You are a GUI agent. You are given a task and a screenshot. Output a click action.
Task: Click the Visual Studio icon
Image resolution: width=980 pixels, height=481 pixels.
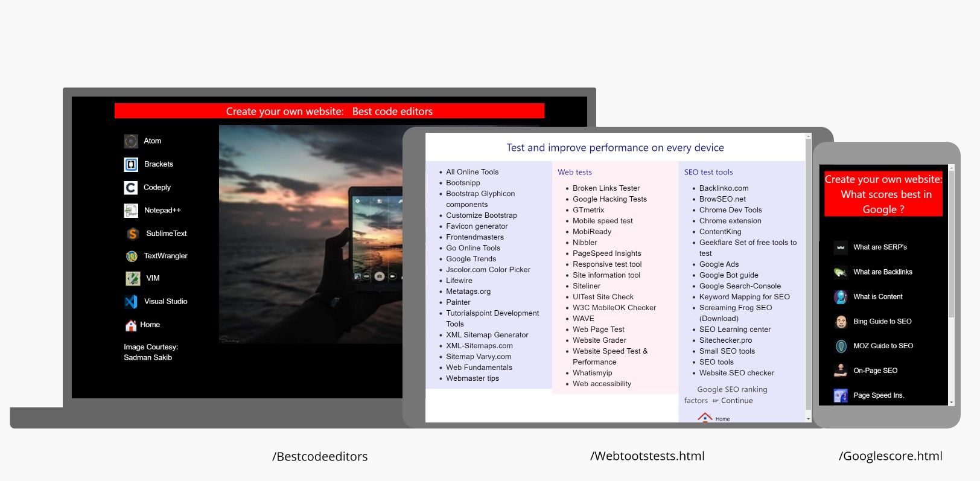(x=131, y=302)
